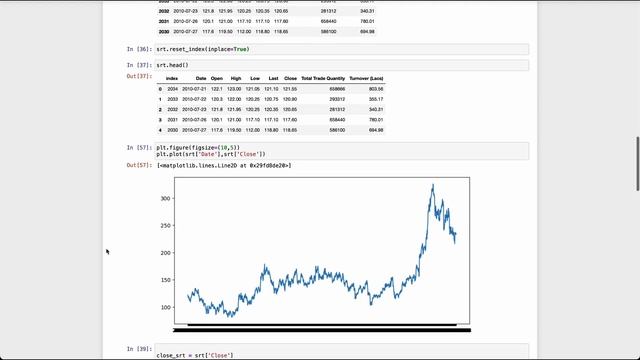Click the 200 y-axis tick label

(165, 253)
